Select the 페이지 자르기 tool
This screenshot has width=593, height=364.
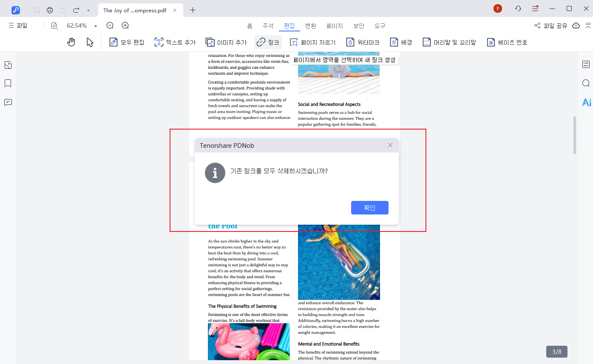pyautogui.click(x=314, y=42)
